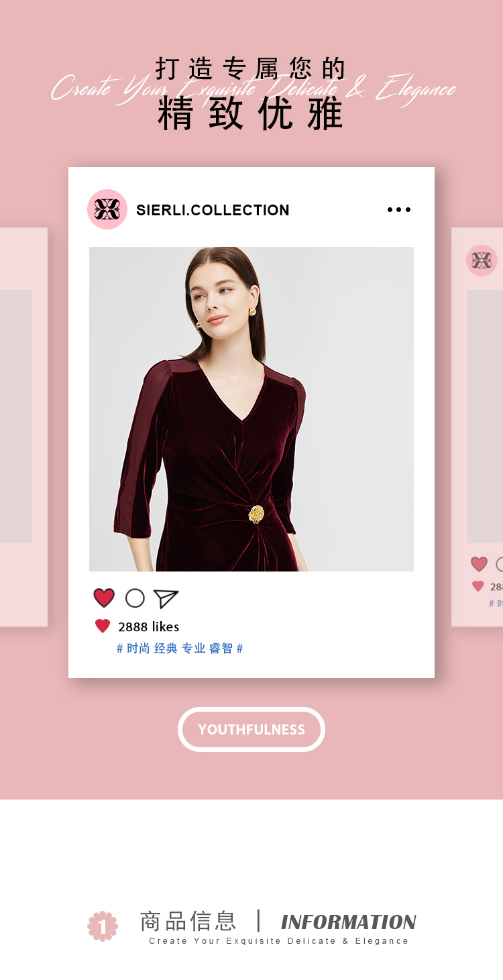Open the 2888 likes count
This screenshot has height=980, width=503.
click(148, 627)
